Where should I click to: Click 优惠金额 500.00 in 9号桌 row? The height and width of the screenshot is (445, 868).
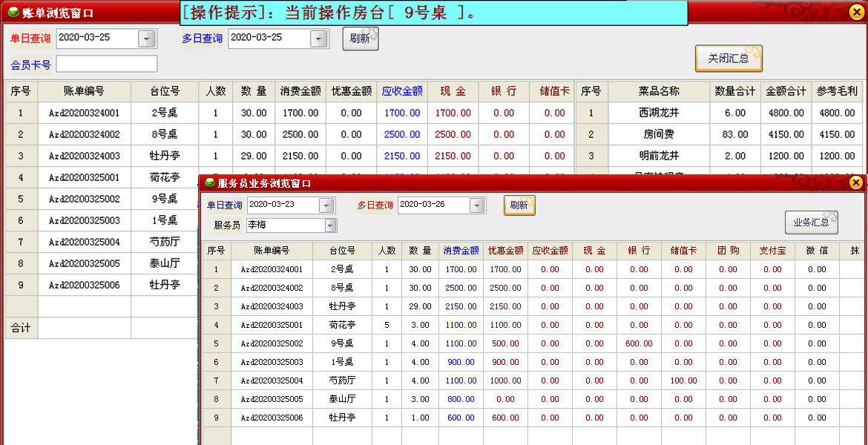505,343
